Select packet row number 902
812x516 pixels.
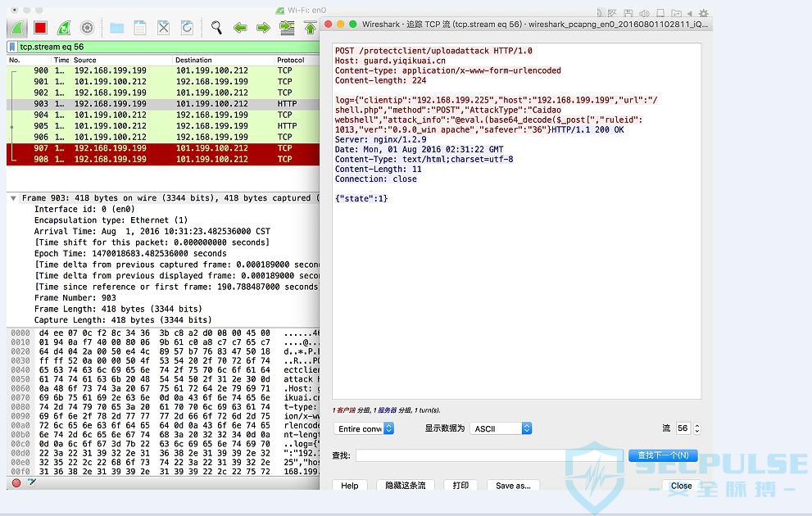[163, 93]
